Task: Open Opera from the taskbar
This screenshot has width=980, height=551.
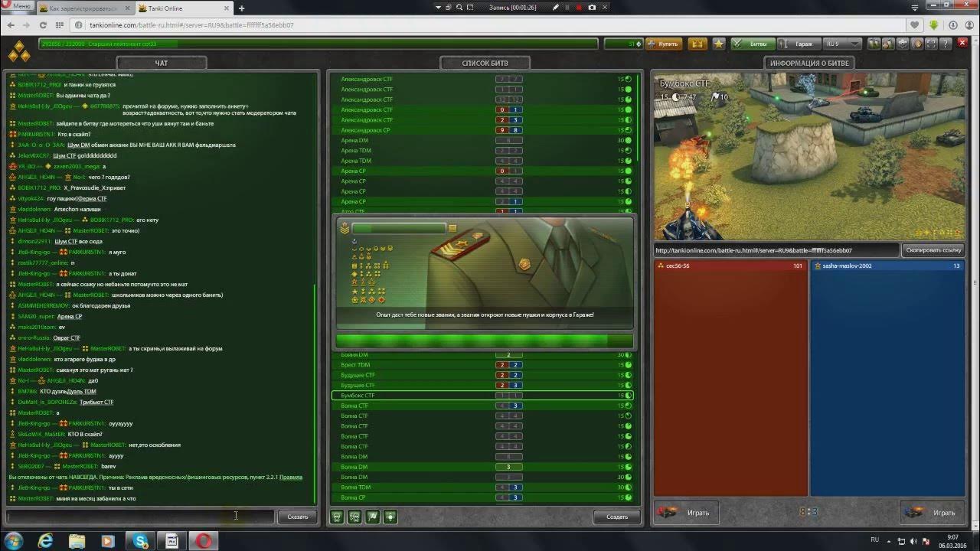Action: pos(204,541)
